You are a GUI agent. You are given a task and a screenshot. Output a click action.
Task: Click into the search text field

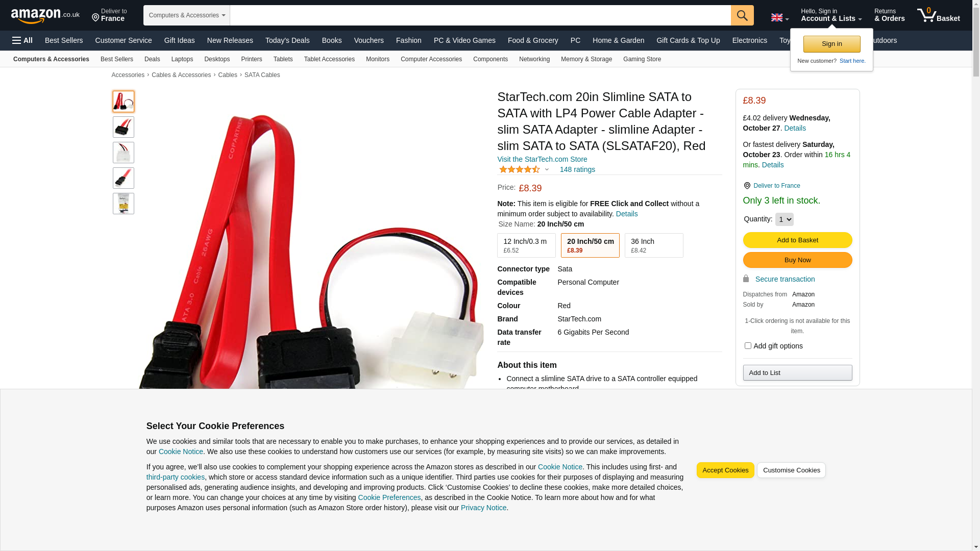pyautogui.click(x=480, y=15)
